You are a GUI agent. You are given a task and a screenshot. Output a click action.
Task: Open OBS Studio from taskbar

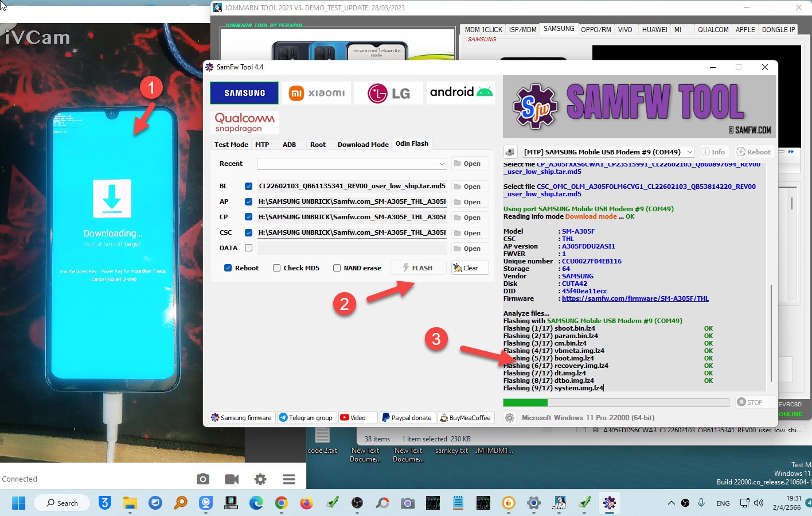pyautogui.click(x=357, y=503)
